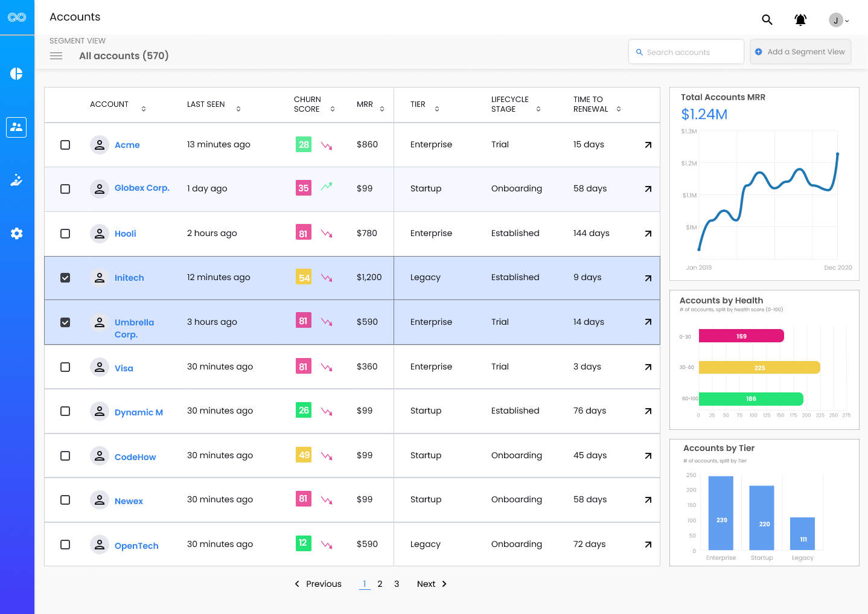
Task: Click the Initech downward trend icon
Action: click(327, 278)
